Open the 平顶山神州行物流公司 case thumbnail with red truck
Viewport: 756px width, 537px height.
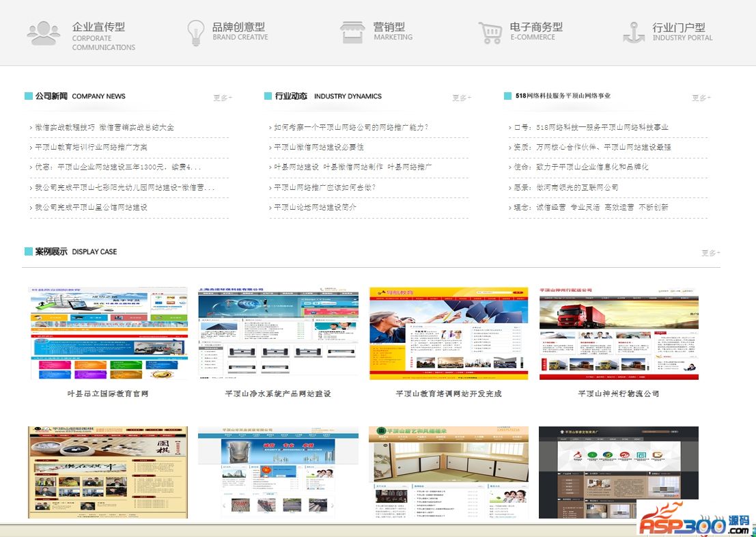click(619, 333)
